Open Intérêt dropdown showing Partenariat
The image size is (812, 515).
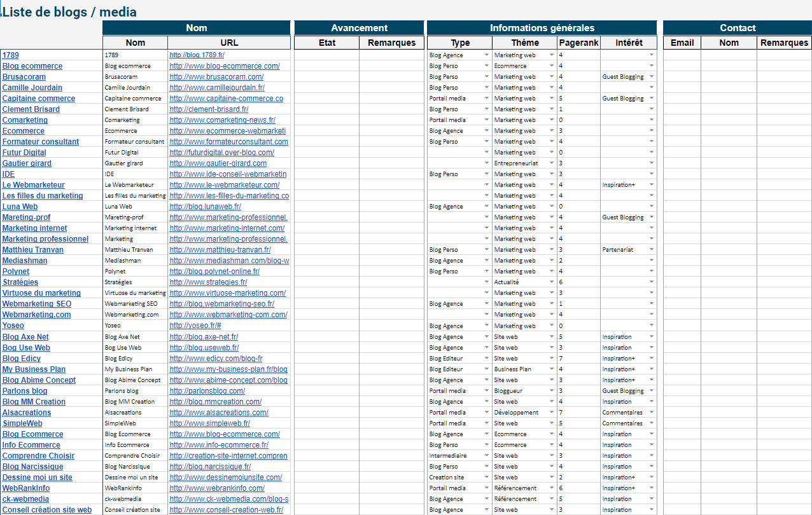(651, 250)
